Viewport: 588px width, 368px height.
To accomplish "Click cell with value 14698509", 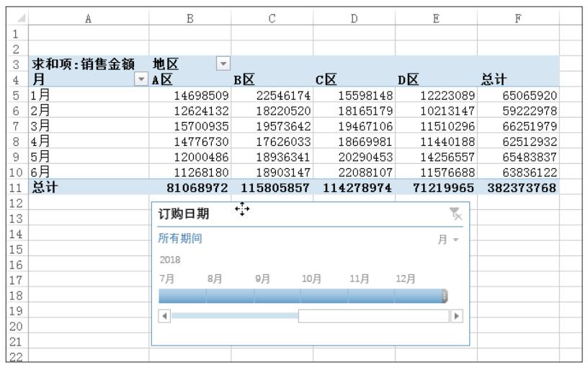I will [x=190, y=95].
